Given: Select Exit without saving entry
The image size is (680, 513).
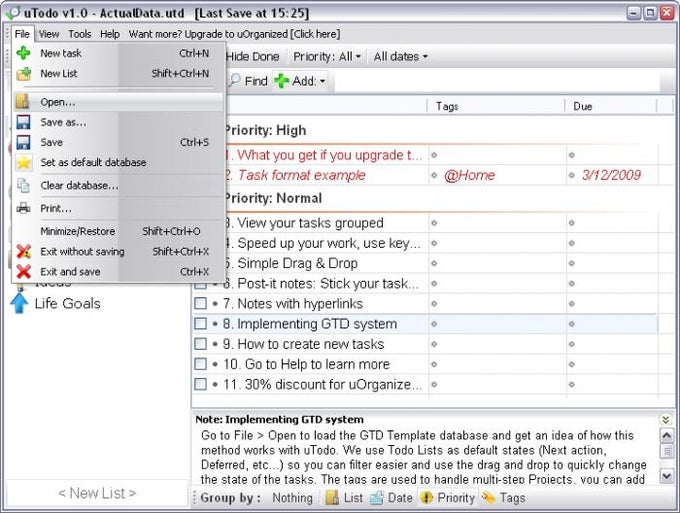Looking at the screenshot, I should [x=118, y=252].
